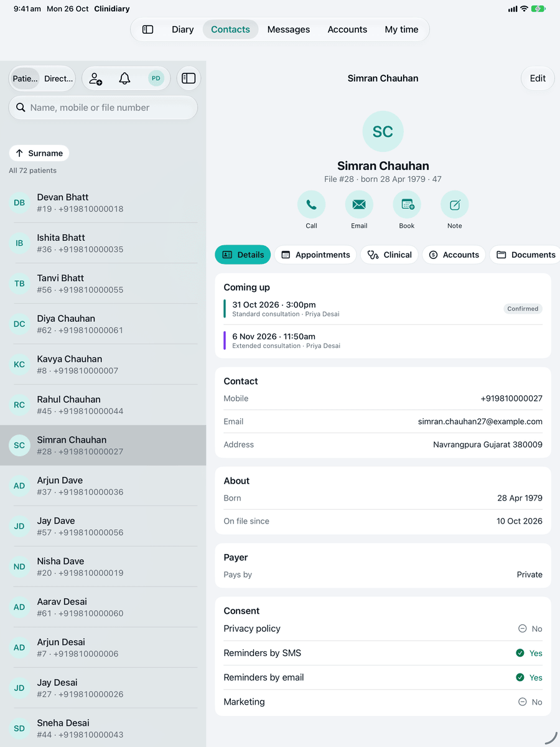
Task: Select the Patients segment in sidebar
Action: (25, 78)
